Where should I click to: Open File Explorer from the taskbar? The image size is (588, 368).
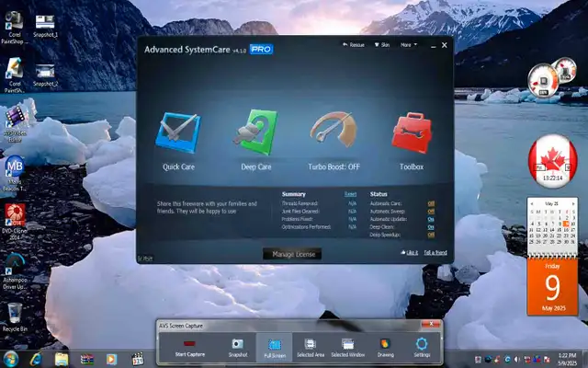(62, 360)
